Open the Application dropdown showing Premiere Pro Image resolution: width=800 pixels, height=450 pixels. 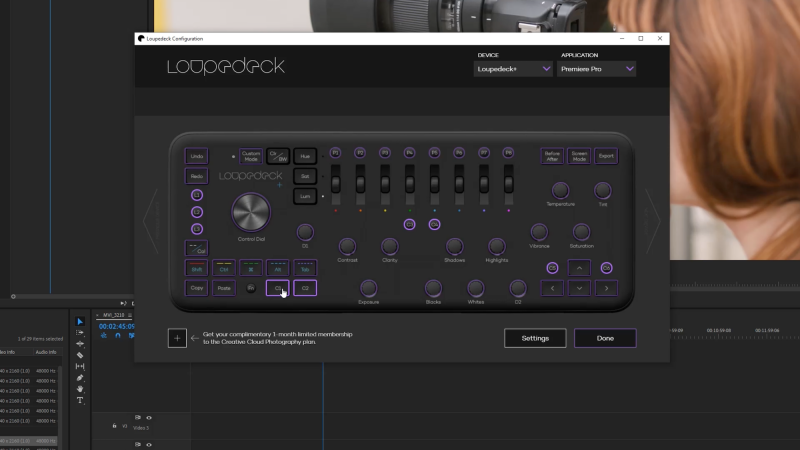(596, 69)
